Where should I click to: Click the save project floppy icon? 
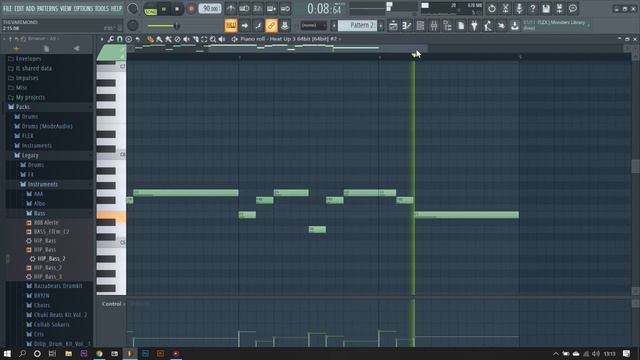[546, 9]
